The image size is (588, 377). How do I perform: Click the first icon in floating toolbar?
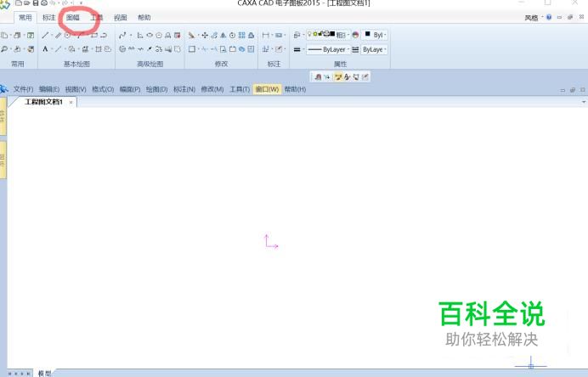(318, 76)
